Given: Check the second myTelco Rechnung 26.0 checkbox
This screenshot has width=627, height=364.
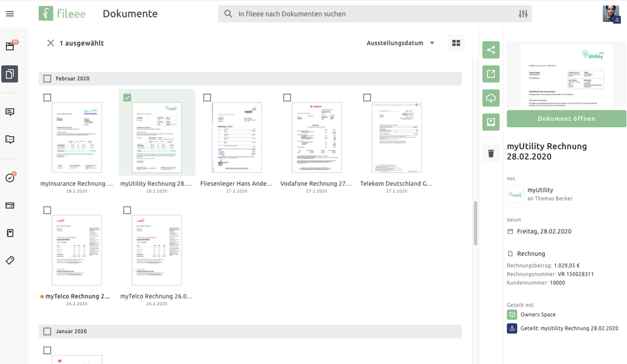Looking at the screenshot, I should (127, 210).
